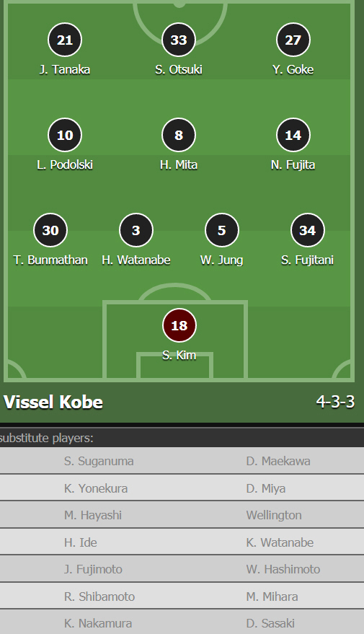Click substitute Wellington
This screenshot has width=364, height=634.
point(274,515)
